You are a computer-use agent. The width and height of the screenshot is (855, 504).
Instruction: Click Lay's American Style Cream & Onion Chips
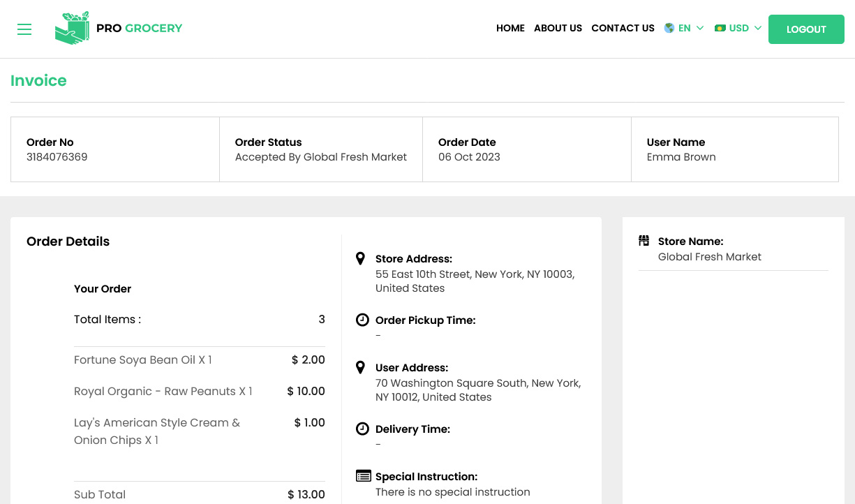157,431
